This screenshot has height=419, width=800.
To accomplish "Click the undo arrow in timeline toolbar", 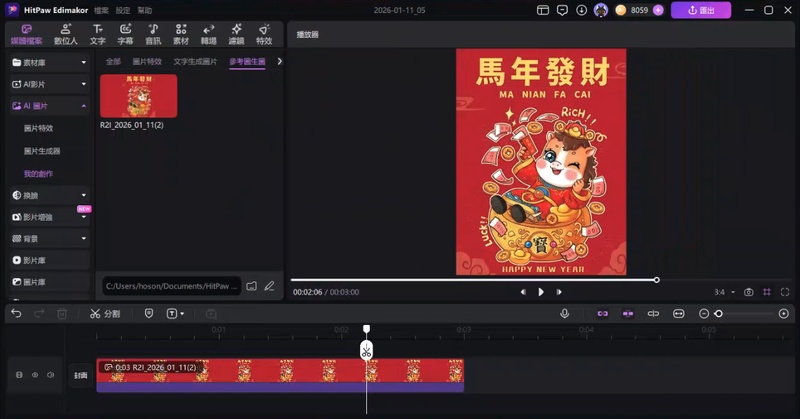I will tap(16, 313).
